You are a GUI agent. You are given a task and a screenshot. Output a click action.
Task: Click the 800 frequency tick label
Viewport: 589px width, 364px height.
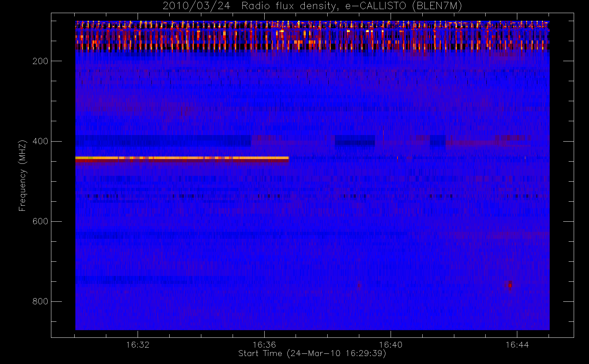[40, 301]
